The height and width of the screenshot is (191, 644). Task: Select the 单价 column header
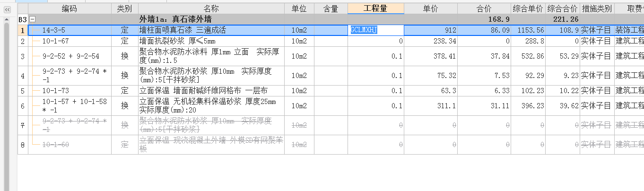coord(431,9)
